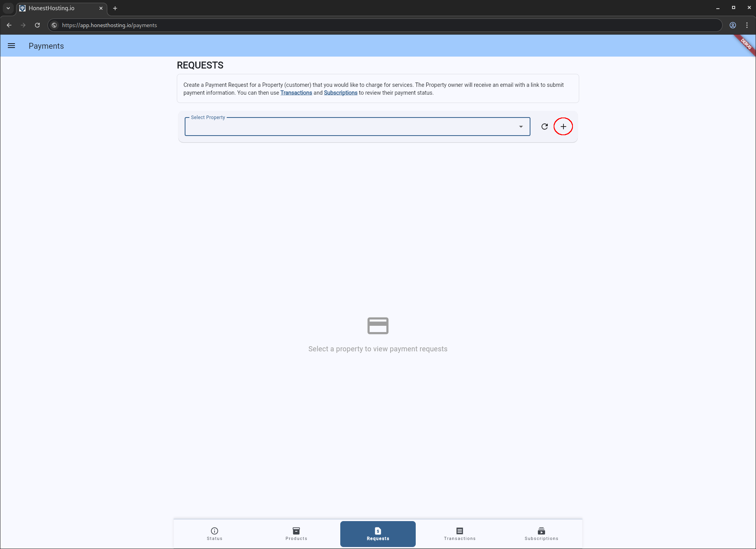Open the hamburger navigation menu
Viewport: 756px width, 549px height.
pos(11,46)
